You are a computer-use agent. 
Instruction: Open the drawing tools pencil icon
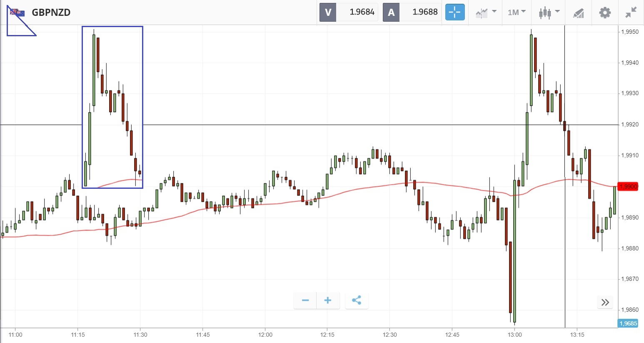tap(579, 13)
